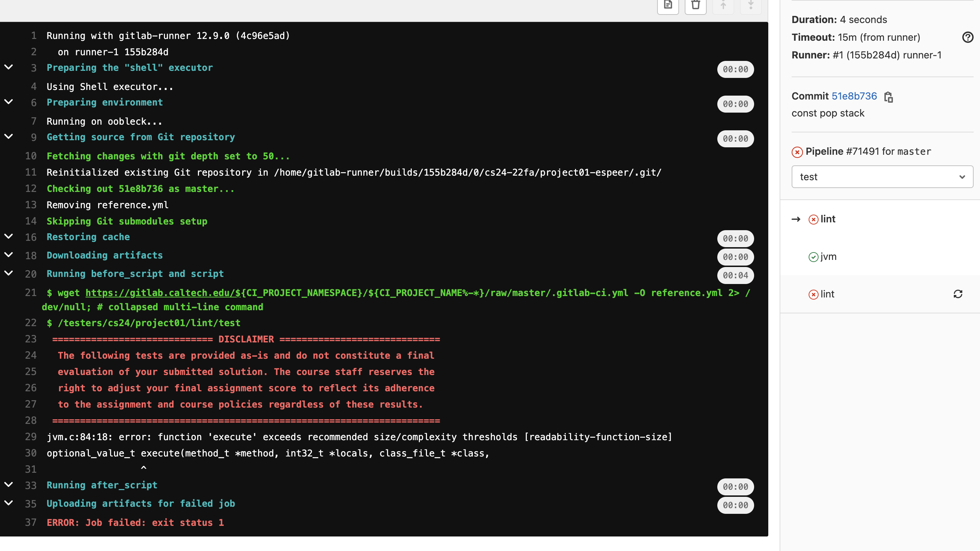Screen dimensions: 980x551
Task: Click the 00:04 duration badge
Action: point(735,275)
